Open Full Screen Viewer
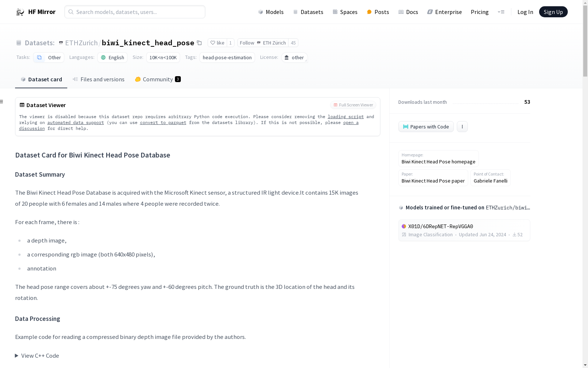Viewport: 588px width, 368px height. [x=353, y=105]
